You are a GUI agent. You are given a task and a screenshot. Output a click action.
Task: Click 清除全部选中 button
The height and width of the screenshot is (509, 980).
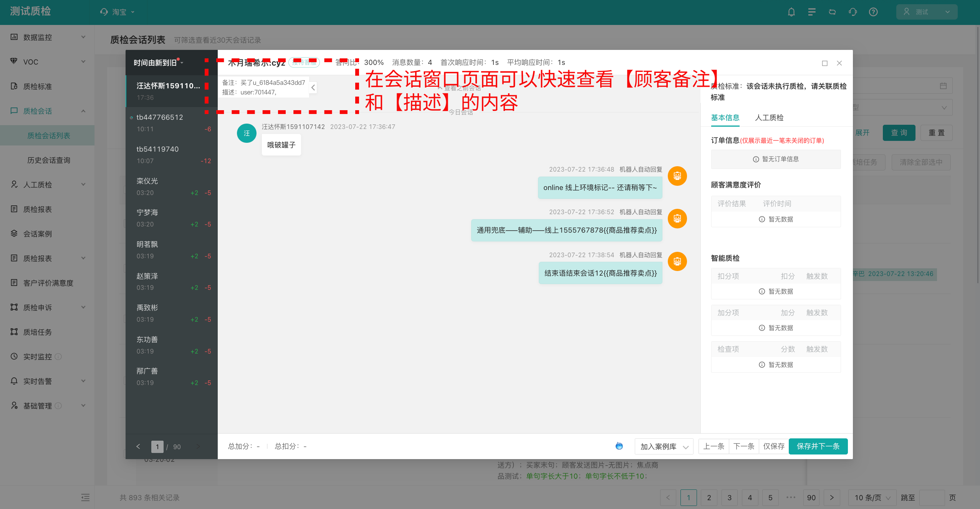click(921, 162)
